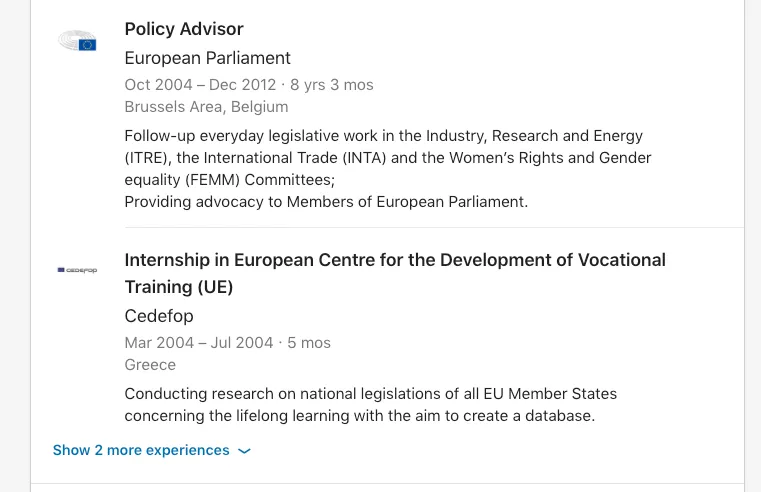Click the Training (UE) title line

point(179,287)
